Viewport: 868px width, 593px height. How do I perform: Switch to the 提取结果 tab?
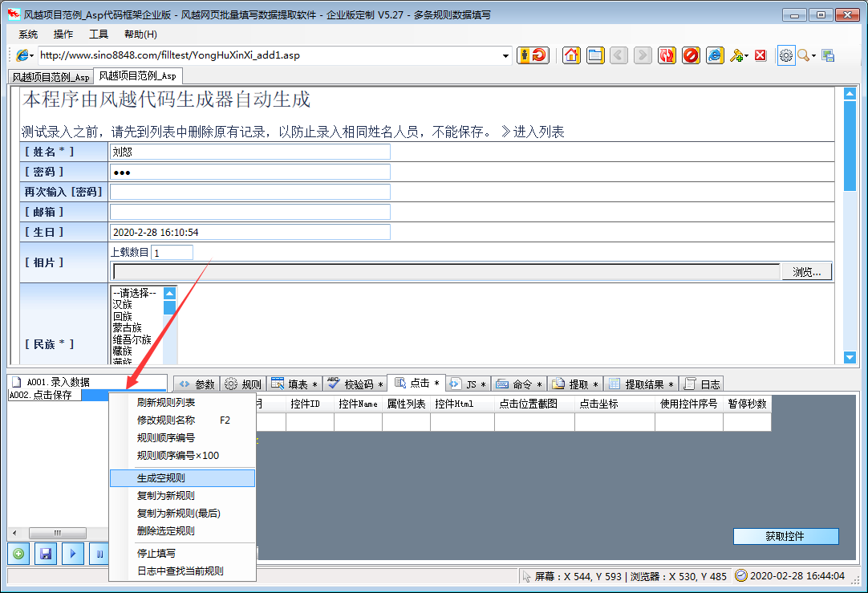(640, 384)
